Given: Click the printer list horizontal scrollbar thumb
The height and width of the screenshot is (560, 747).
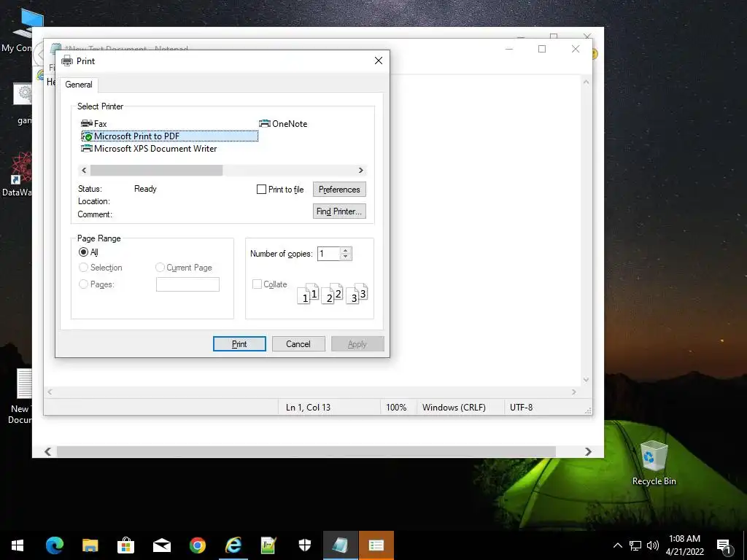Looking at the screenshot, I should pyautogui.click(x=156, y=171).
